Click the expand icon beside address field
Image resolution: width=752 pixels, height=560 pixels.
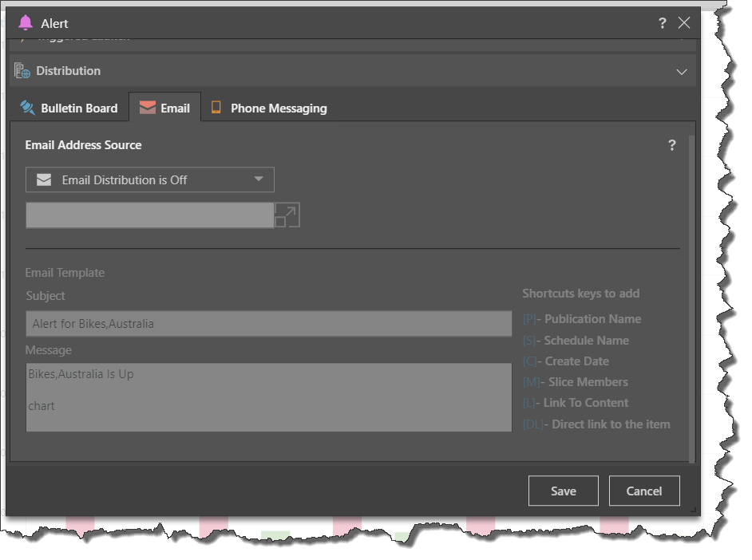[x=287, y=215]
